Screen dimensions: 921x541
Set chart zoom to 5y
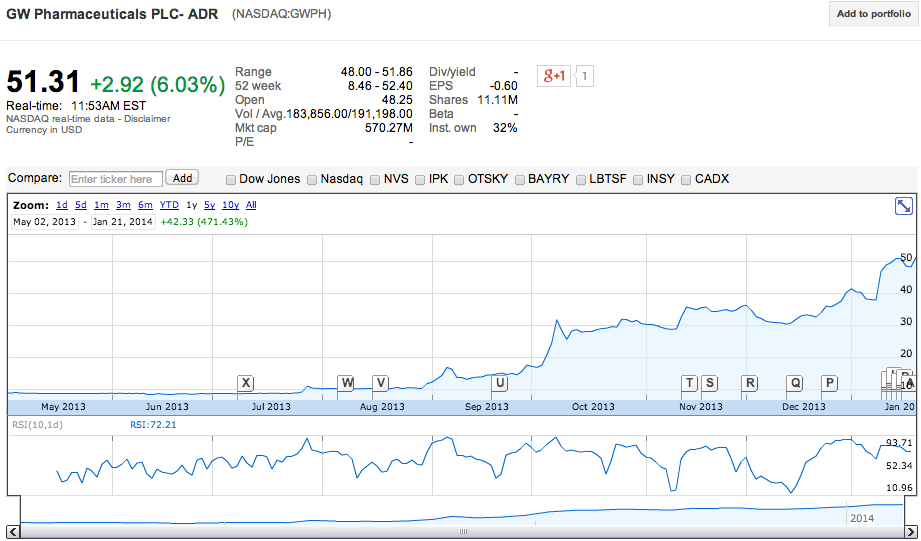210,205
